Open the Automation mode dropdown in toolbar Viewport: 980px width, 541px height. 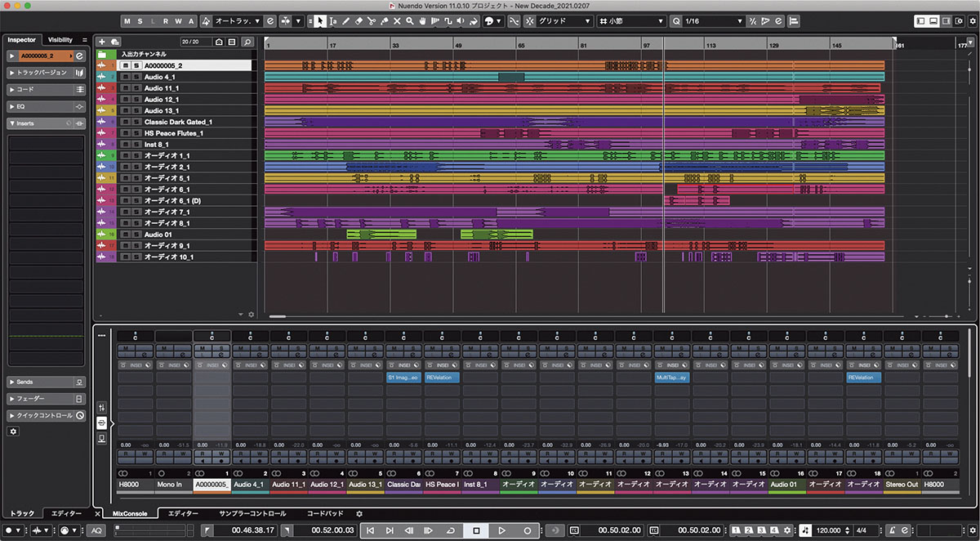click(x=238, y=20)
